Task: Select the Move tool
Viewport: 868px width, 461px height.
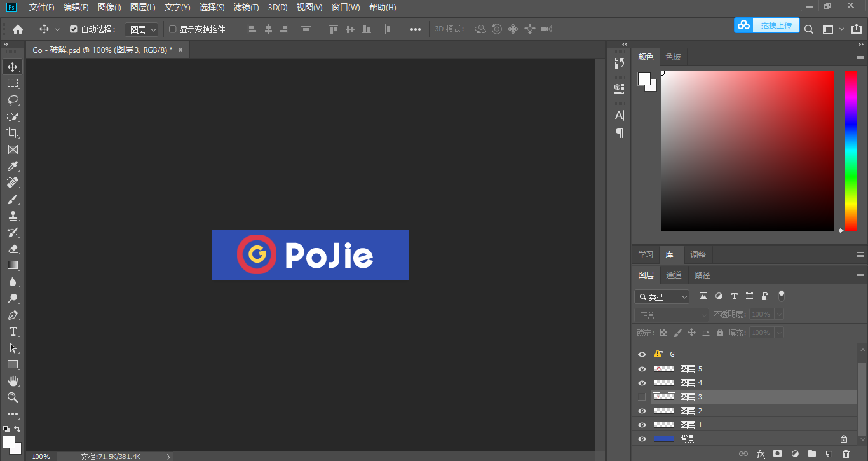Action: coord(13,67)
